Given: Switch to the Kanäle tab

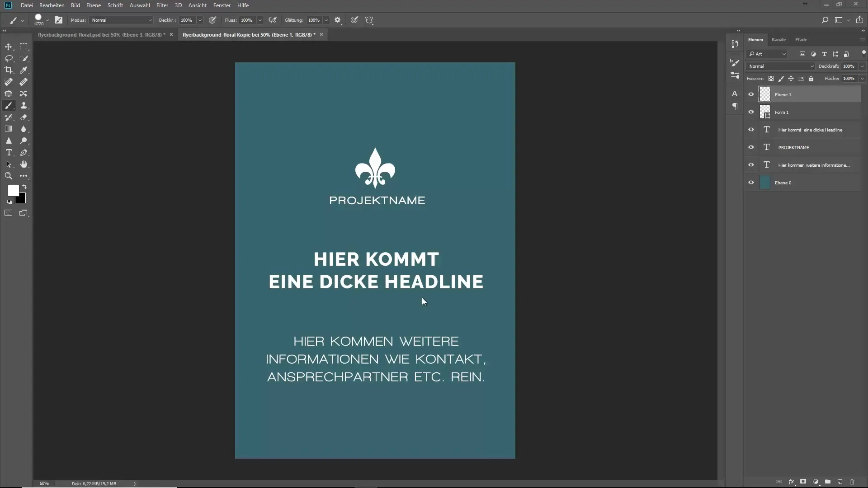Looking at the screenshot, I should click(x=778, y=39).
